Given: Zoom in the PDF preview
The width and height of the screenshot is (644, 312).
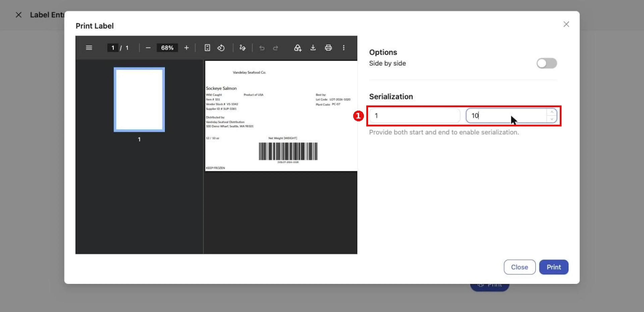Looking at the screenshot, I should pyautogui.click(x=186, y=48).
